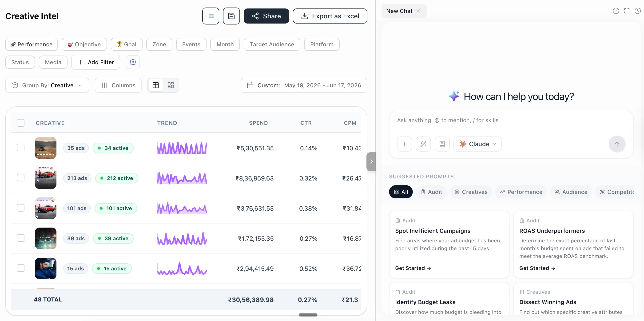
Task: Send the chat message with arrow button
Action: pyautogui.click(x=617, y=144)
